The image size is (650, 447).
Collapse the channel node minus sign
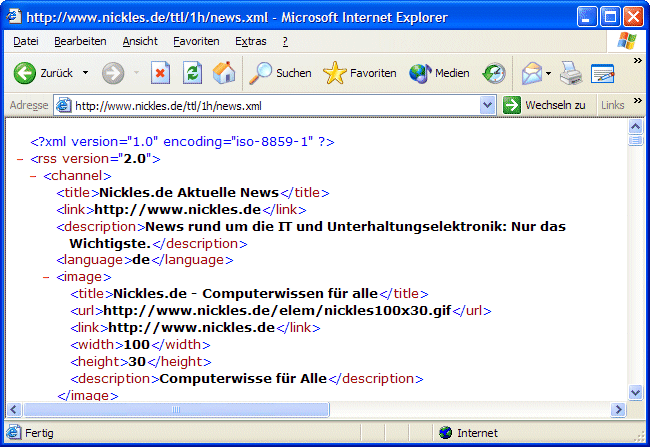[33, 176]
